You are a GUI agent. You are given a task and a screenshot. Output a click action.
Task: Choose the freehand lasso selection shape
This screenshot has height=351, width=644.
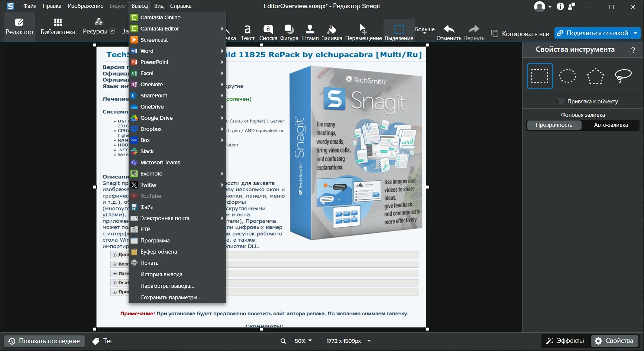623,76
